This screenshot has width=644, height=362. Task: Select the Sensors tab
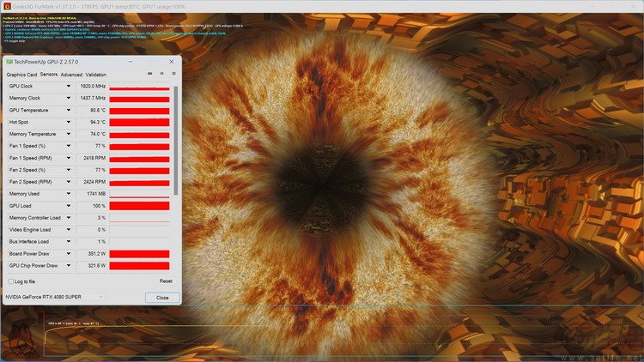48,75
